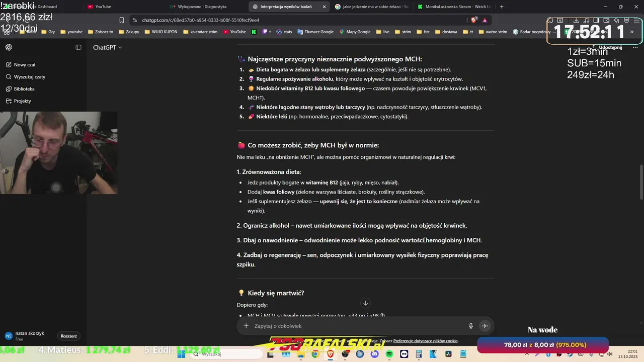This screenshot has width=644, height=362.
Task: Close the Interpretacja wyników badań tab
Action: 324,7
